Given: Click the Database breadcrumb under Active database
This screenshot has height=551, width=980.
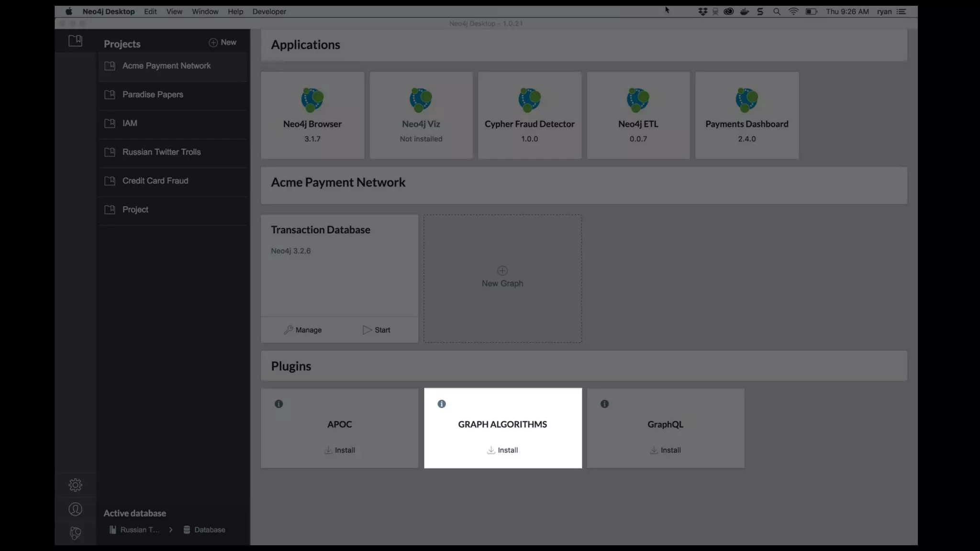Looking at the screenshot, I should click(x=204, y=530).
